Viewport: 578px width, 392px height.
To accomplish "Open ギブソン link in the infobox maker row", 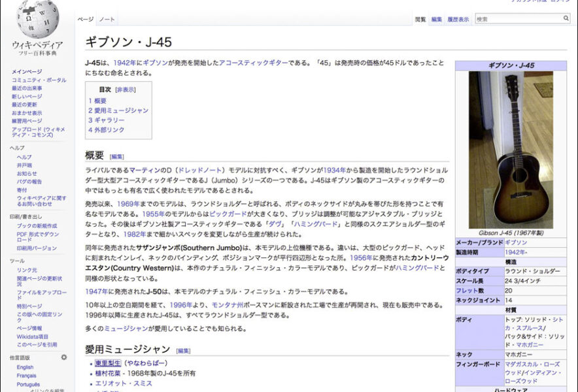I will (516, 242).
